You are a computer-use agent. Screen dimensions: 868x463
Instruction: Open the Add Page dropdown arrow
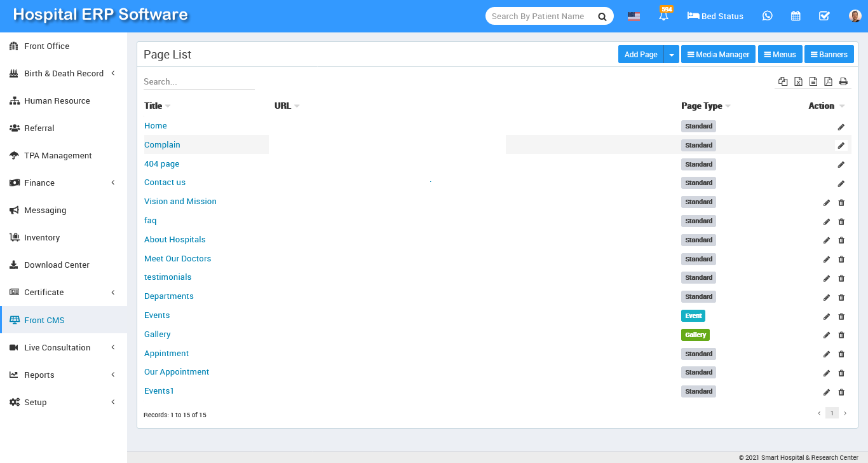coord(672,55)
